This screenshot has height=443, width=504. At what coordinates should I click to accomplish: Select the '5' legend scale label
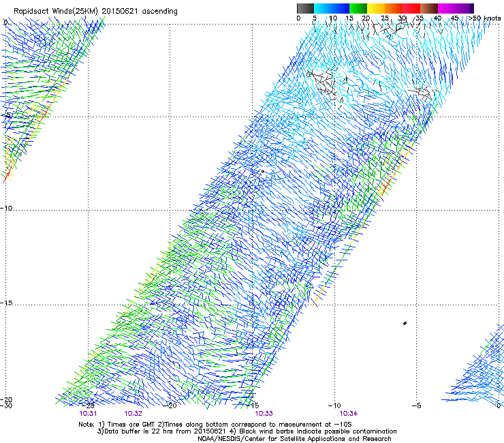(x=315, y=18)
